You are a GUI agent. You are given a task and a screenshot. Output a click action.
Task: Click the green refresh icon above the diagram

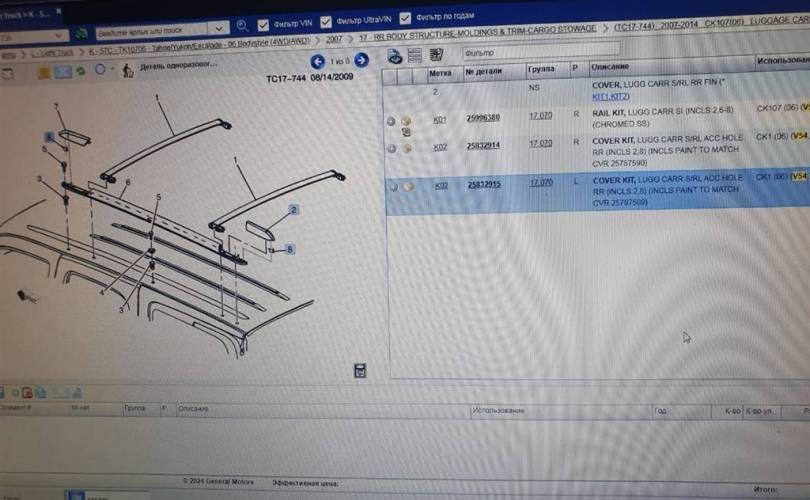[x=80, y=71]
